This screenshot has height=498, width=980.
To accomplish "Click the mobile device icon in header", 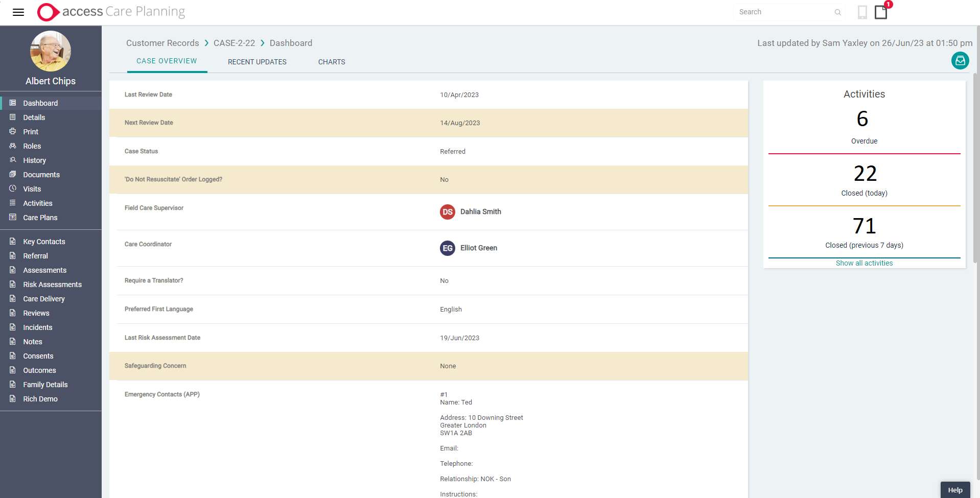I will (x=862, y=12).
